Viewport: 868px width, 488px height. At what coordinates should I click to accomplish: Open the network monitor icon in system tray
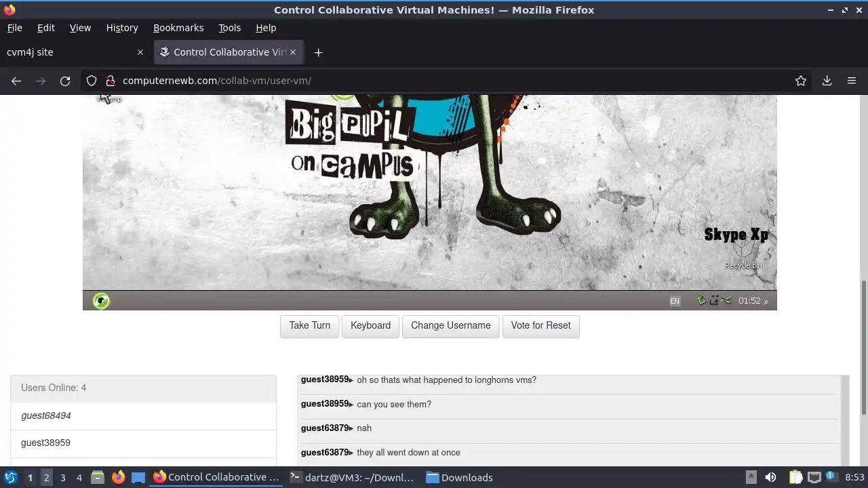pyautogui.click(x=814, y=477)
